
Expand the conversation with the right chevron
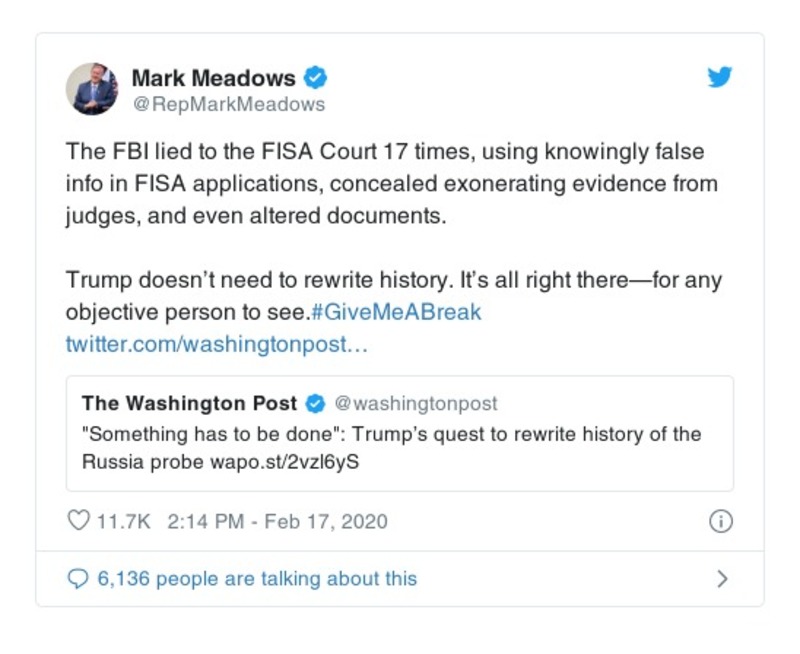pyautogui.click(x=722, y=578)
